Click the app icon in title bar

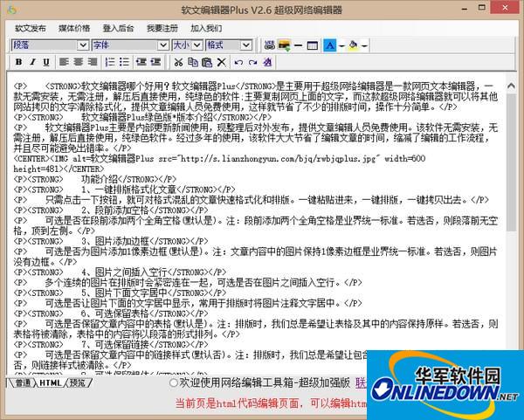(x=12, y=9)
